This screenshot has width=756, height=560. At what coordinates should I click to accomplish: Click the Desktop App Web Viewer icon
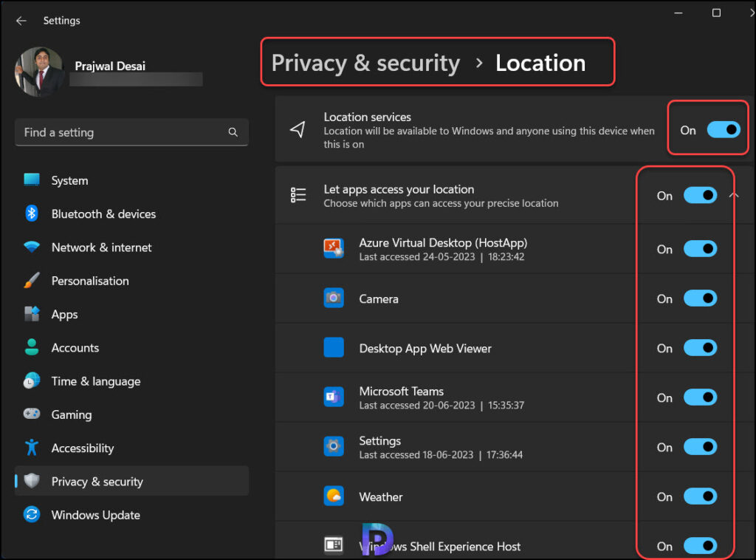(x=334, y=347)
